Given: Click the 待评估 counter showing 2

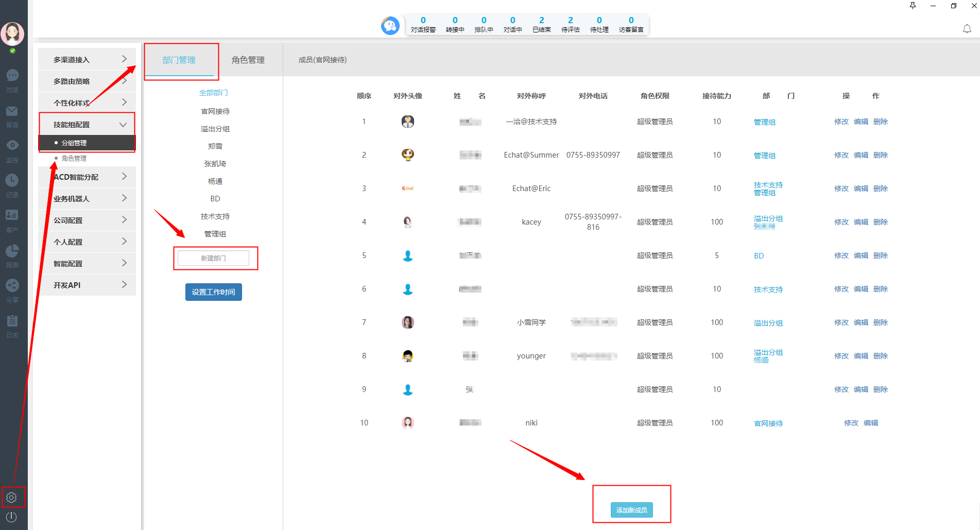Looking at the screenshot, I should tap(571, 25).
